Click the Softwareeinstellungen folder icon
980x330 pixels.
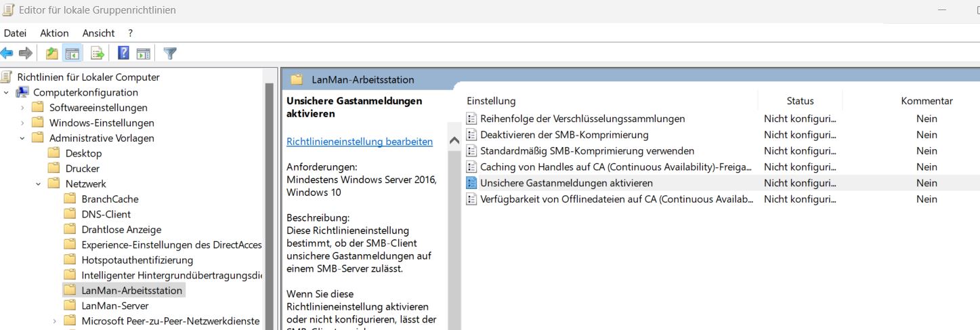pyautogui.click(x=38, y=108)
